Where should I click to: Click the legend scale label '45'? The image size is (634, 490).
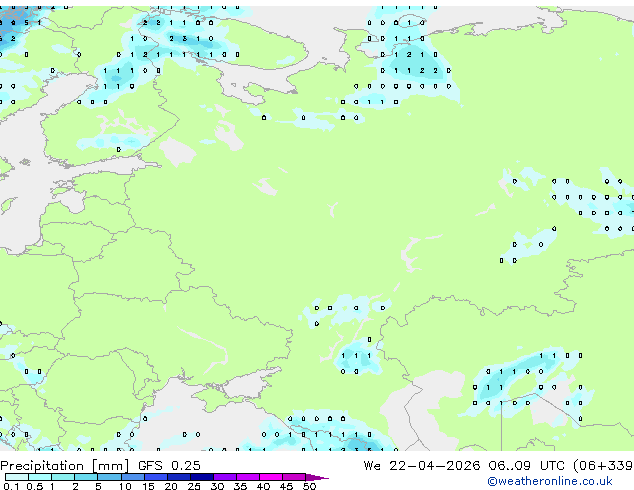(286, 486)
